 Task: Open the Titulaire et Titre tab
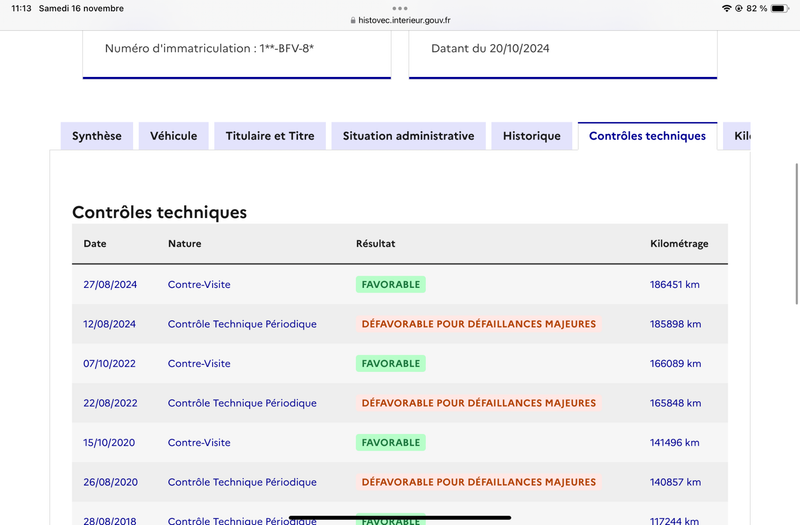click(270, 136)
